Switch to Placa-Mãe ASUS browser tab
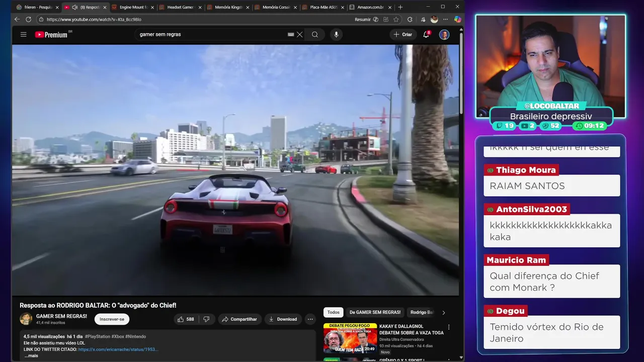 [323, 7]
